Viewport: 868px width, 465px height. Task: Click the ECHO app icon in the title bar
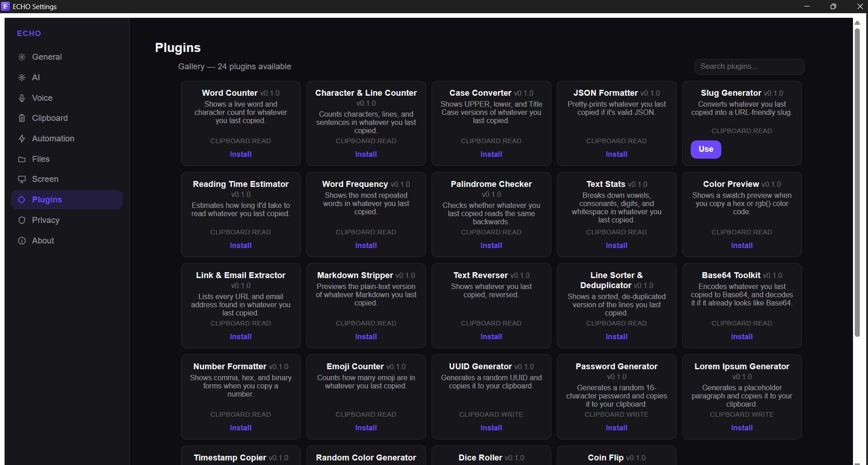[x=5, y=6]
